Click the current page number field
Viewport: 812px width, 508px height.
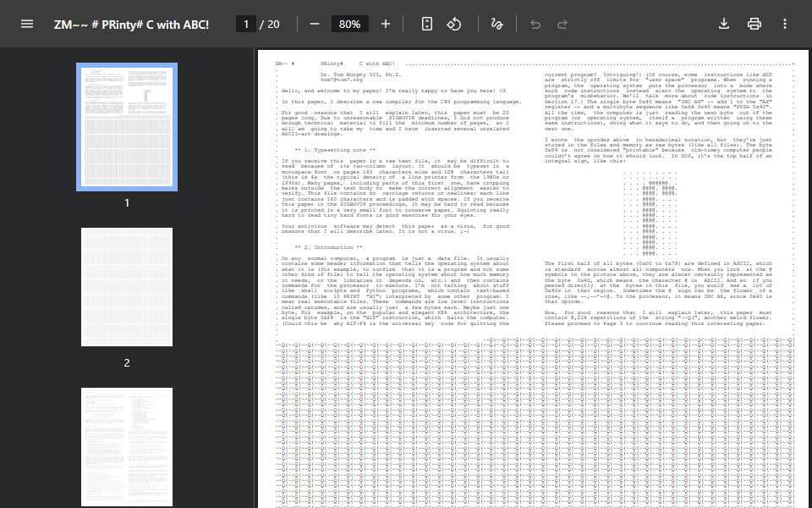246,24
